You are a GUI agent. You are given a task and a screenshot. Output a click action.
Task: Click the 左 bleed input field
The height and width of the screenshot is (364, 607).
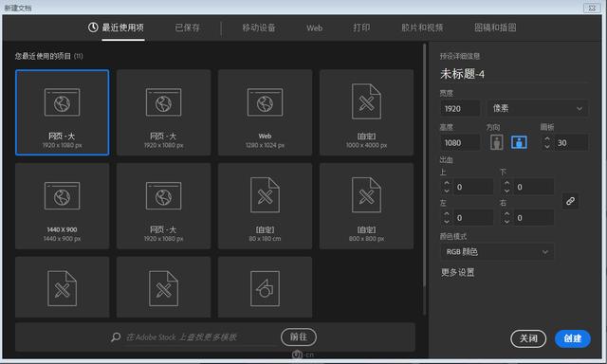(x=472, y=218)
